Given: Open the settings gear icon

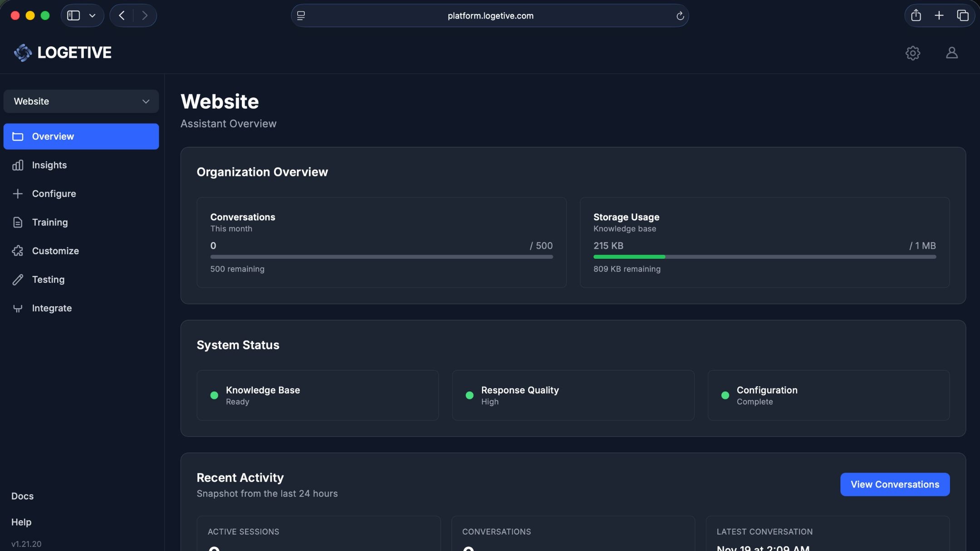Looking at the screenshot, I should pyautogui.click(x=912, y=53).
